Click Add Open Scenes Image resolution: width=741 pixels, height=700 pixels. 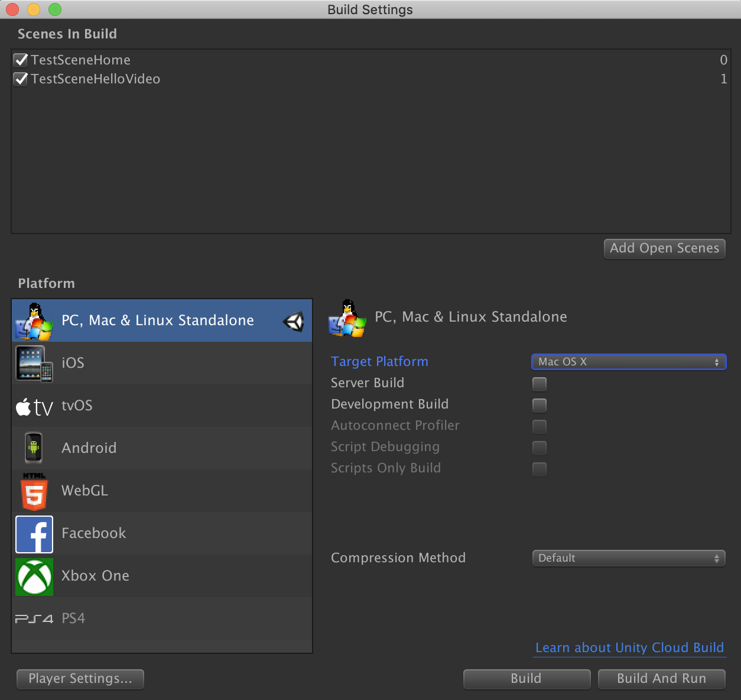(664, 248)
